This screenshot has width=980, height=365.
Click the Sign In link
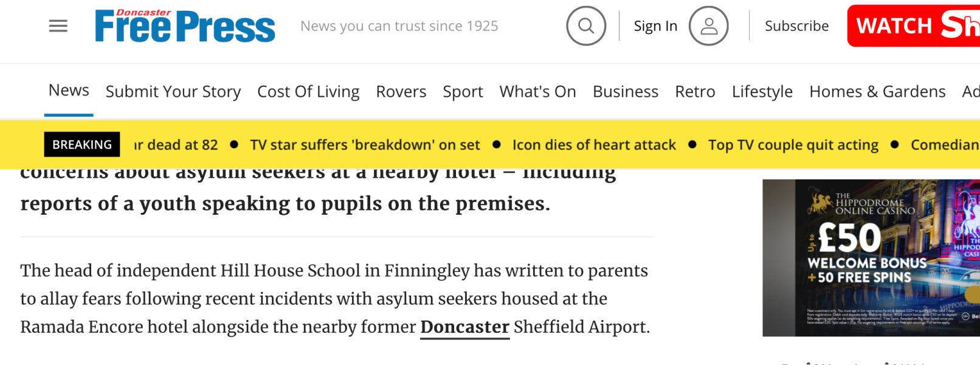coord(655,26)
